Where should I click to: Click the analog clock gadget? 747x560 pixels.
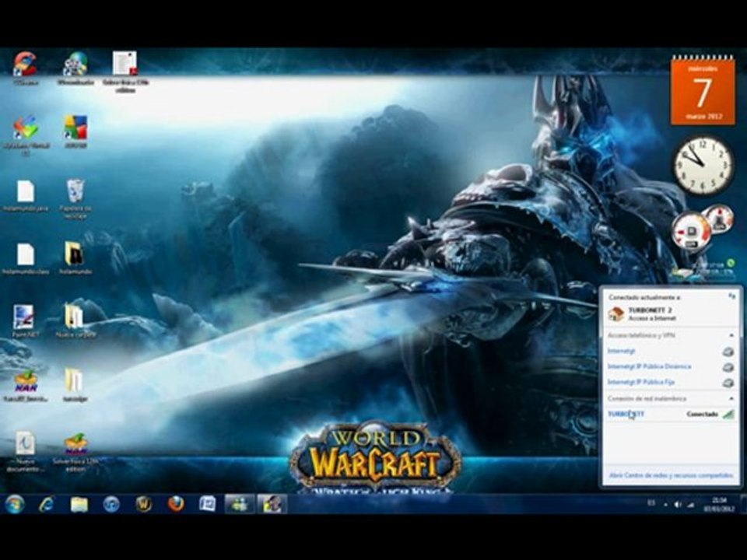[x=703, y=165]
